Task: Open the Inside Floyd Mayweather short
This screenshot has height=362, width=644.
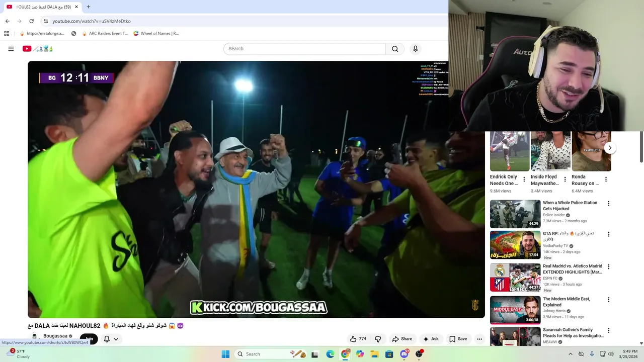Action: [x=550, y=151]
